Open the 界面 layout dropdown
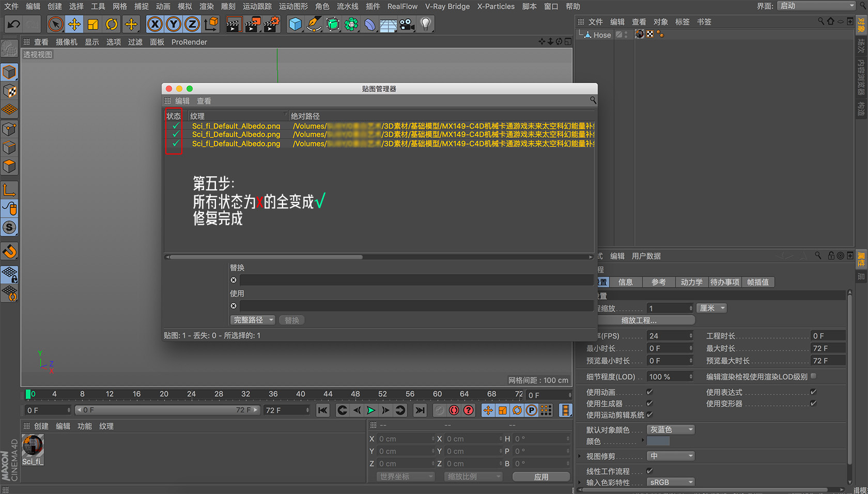This screenshot has width=868, height=494. (817, 6)
